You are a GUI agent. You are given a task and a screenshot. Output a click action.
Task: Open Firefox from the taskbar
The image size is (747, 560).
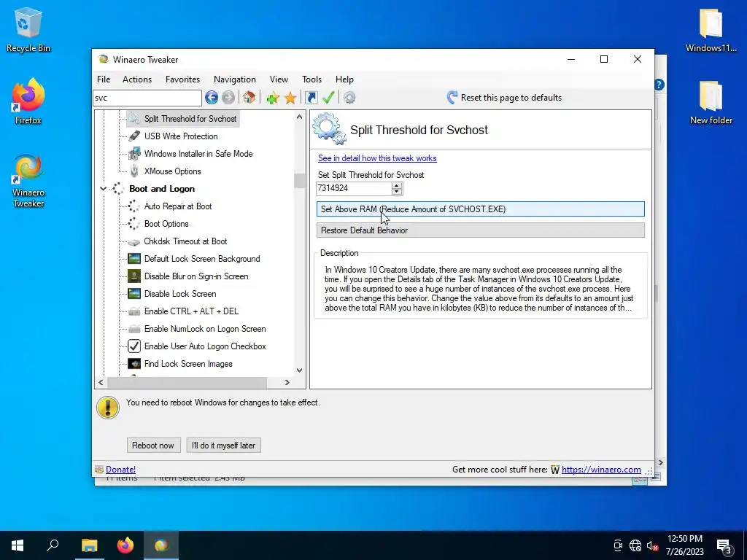125,545
